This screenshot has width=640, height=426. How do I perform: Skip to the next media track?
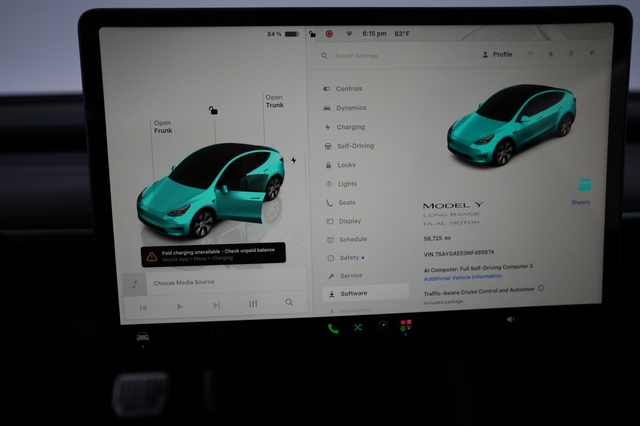tap(217, 305)
